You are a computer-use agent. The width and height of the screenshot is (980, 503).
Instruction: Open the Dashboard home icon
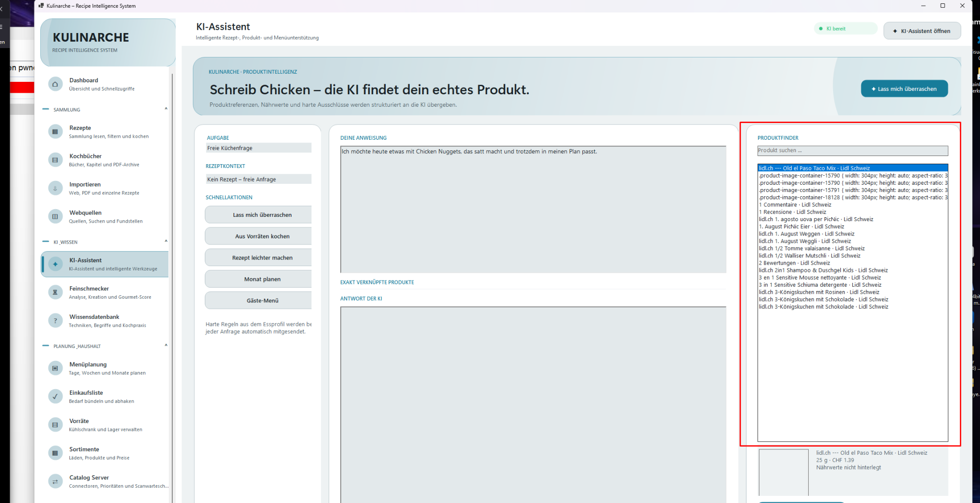55,84
